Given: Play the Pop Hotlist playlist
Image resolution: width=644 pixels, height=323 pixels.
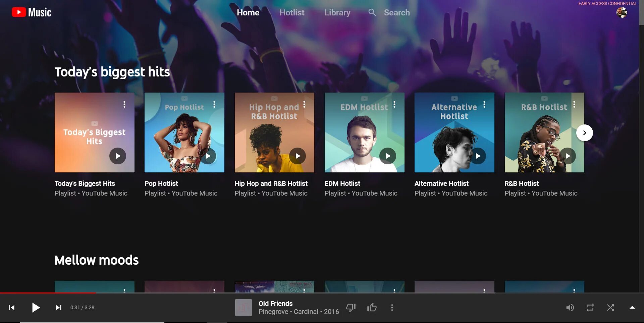Looking at the screenshot, I should pos(208,156).
